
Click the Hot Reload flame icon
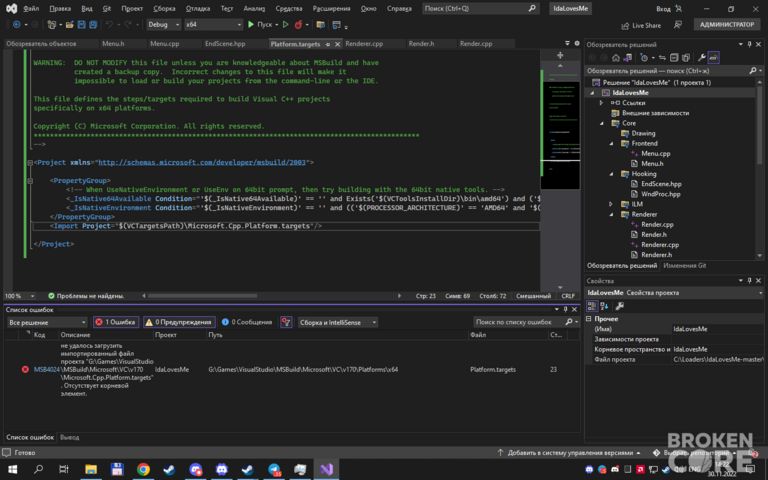pyautogui.click(x=298, y=24)
